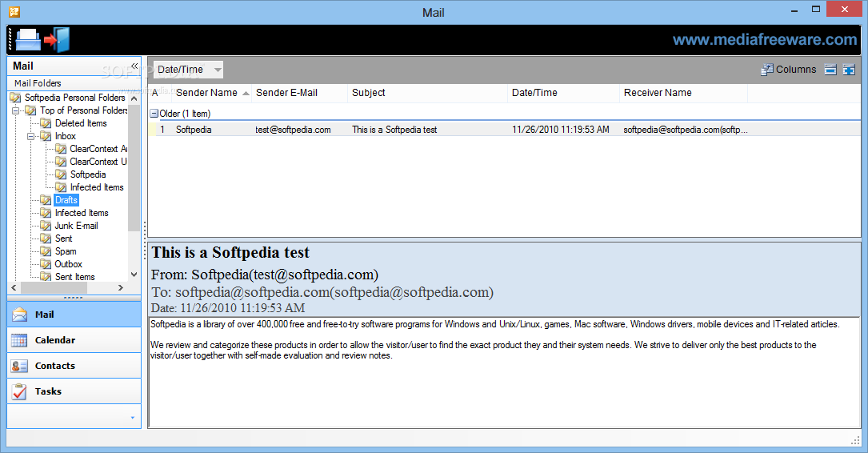
Task: Collapse the Mail navigation pane with the chevron
Action: tap(134, 66)
